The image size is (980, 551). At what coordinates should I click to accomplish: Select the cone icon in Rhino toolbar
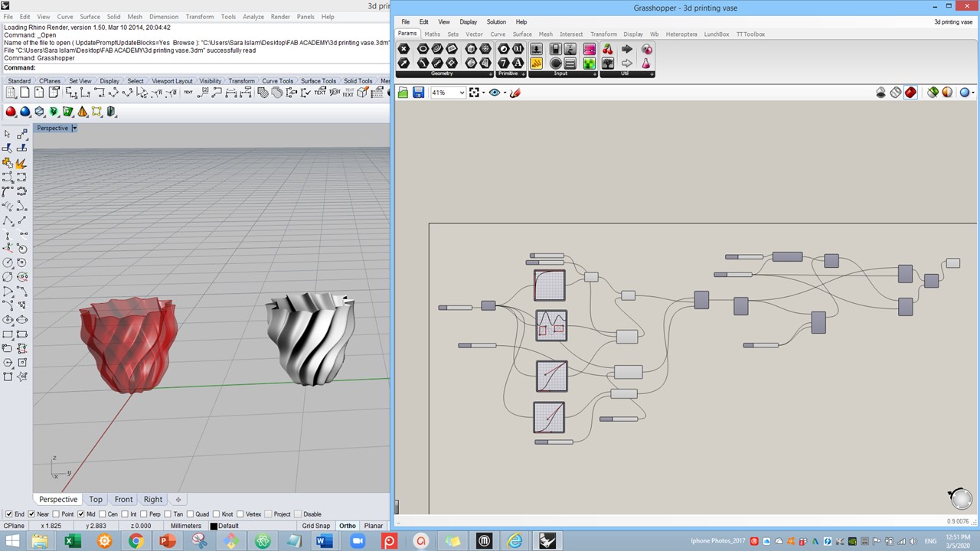[83, 112]
